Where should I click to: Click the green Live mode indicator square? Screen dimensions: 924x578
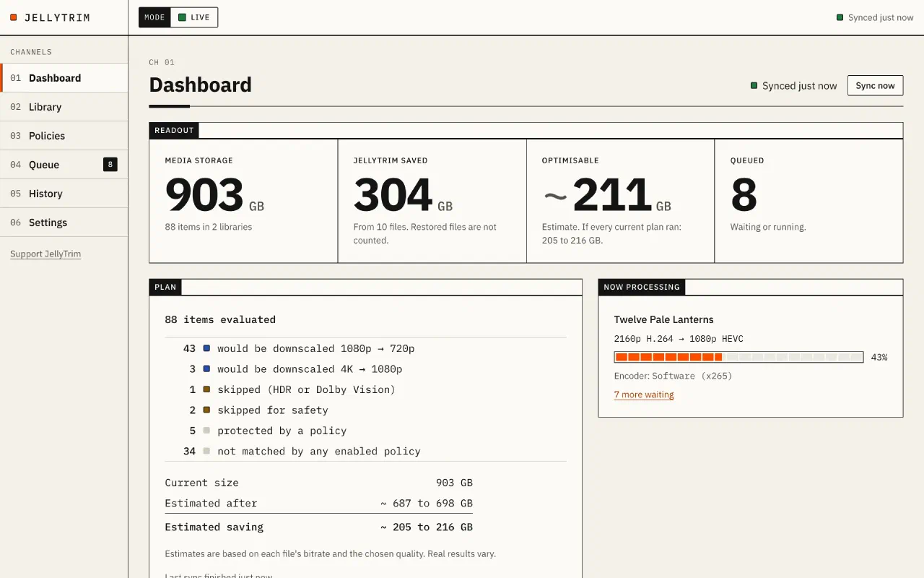(182, 17)
